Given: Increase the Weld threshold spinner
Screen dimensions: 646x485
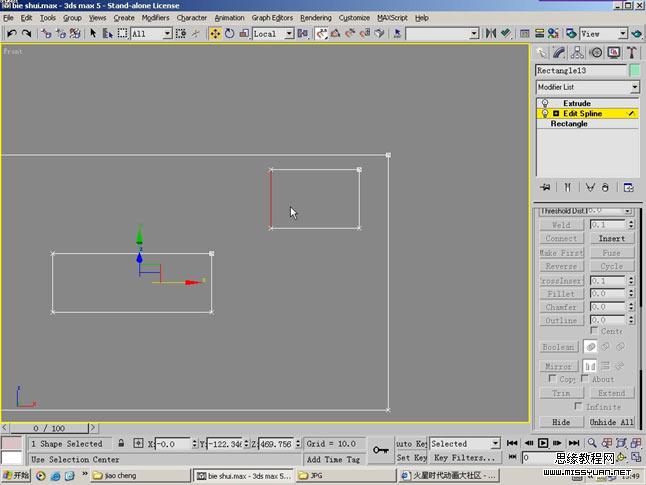Looking at the screenshot, I should tap(631, 222).
